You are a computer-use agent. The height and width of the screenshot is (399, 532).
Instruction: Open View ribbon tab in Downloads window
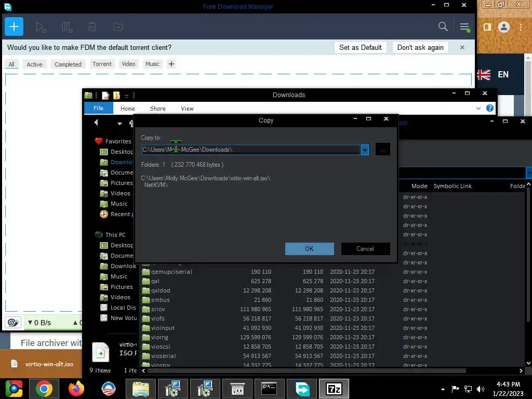tap(187, 109)
